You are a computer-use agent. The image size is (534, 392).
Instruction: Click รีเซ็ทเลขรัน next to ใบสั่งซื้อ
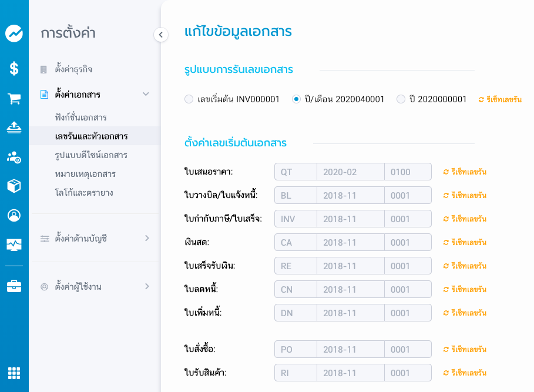(x=465, y=350)
